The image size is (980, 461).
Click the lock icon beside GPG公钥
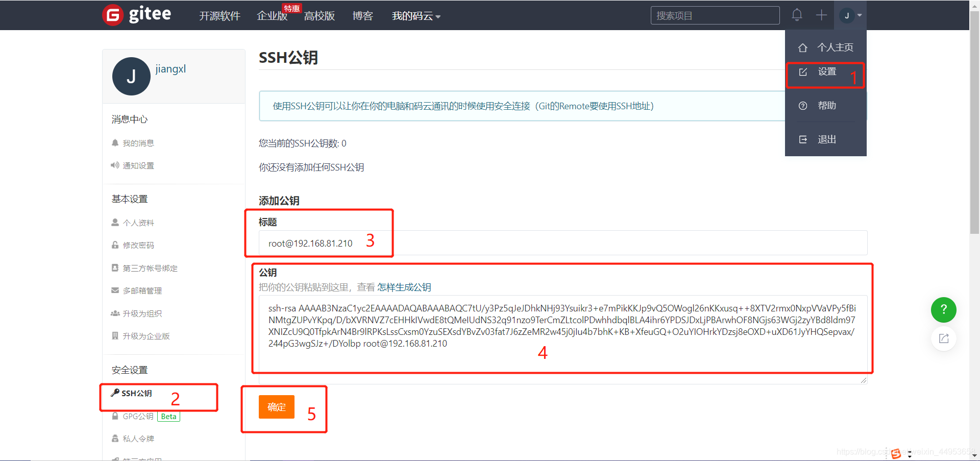click(x=115, y=416)
